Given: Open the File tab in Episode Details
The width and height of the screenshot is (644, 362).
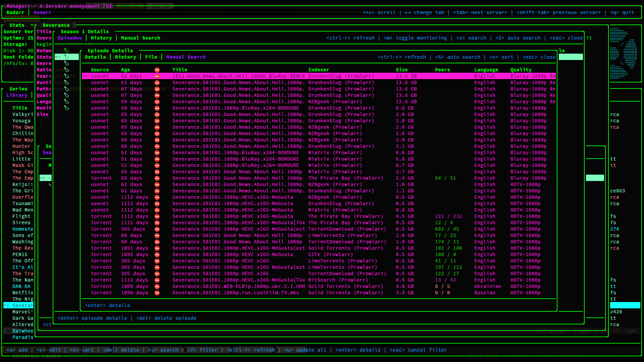Looking at the screenshot, I should pyautogui.click(x=151, y=57).
